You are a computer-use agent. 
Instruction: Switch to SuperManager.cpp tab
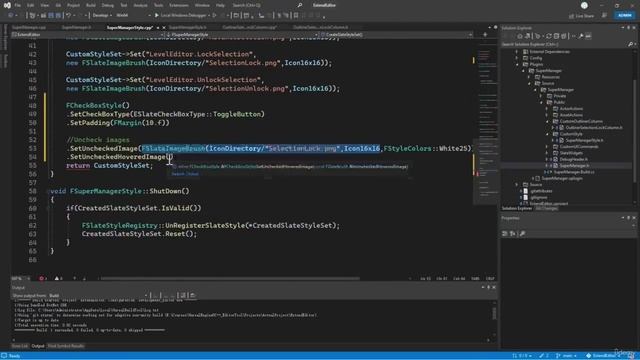(29, 27)
